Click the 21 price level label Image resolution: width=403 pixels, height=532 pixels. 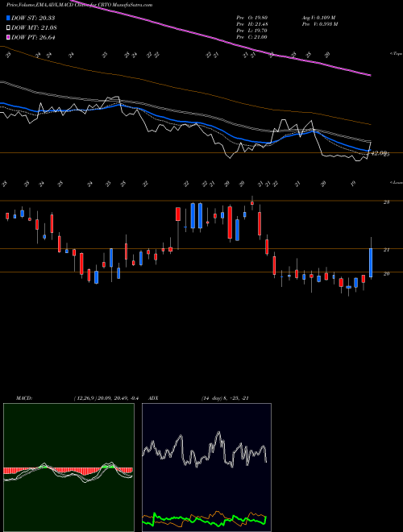tap(386, 250)
